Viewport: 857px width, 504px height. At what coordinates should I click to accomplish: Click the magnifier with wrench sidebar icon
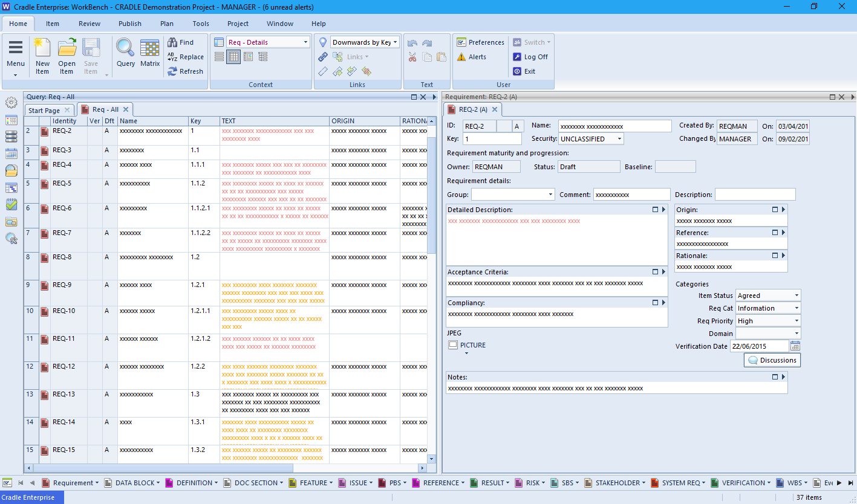pos(11,239)
